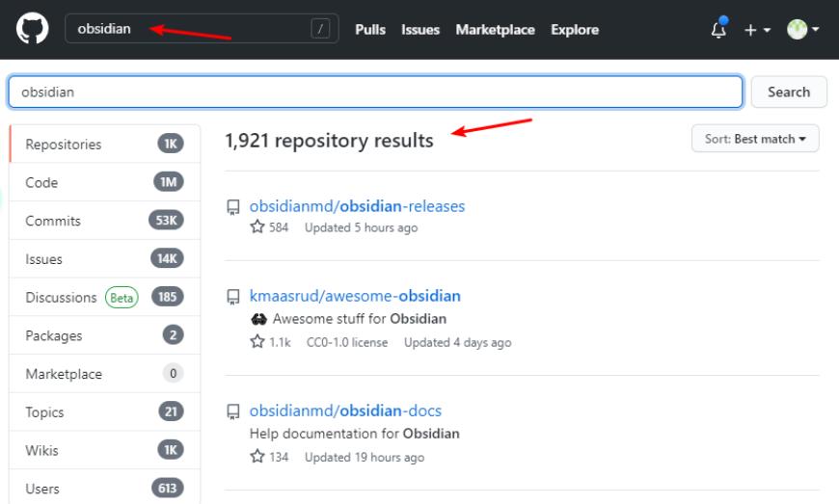Click the binoculars emoji in Awesome description
Image resolution: width=839 pixels, height=504 pixels.
click(x=258, y=319)
